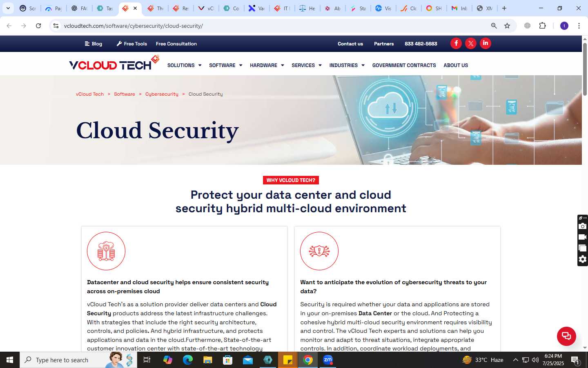Go to Software breadcrumb link

[x=125, y=94]
